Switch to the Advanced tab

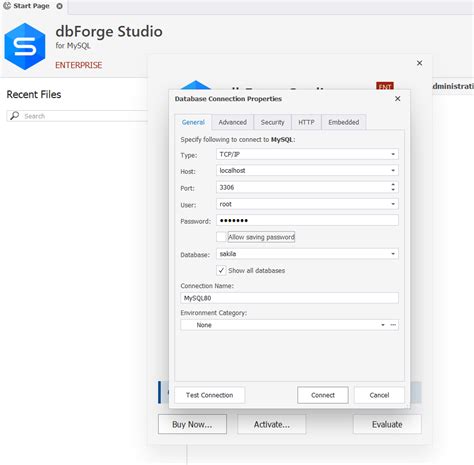tap(233, 122)
